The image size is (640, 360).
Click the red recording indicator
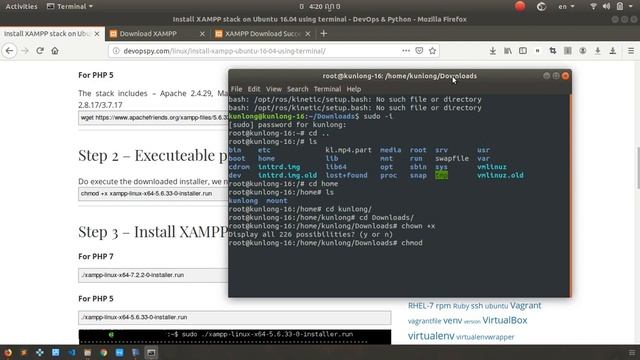(520, 6)
